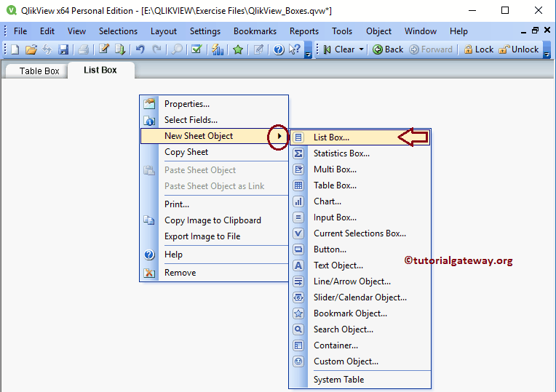Image resolution: width=556 pixels, height=392 pixels.
Task: Select Print... in the context menu
Action: click(x=214, y=204)
